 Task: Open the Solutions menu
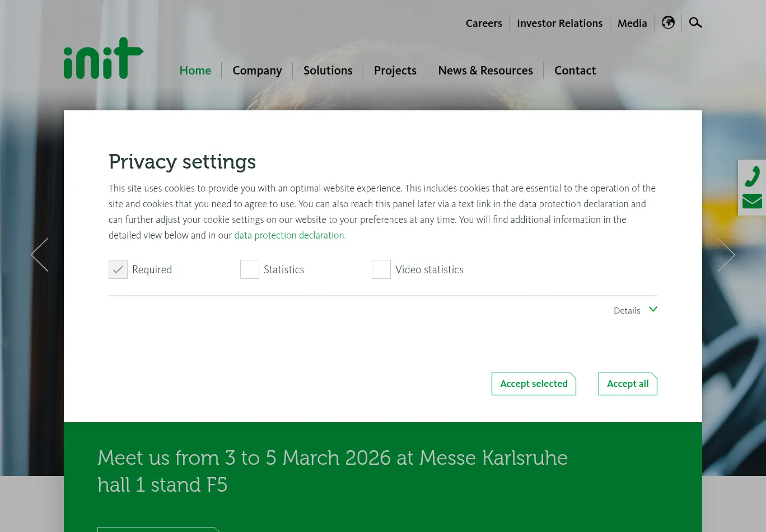328,71
